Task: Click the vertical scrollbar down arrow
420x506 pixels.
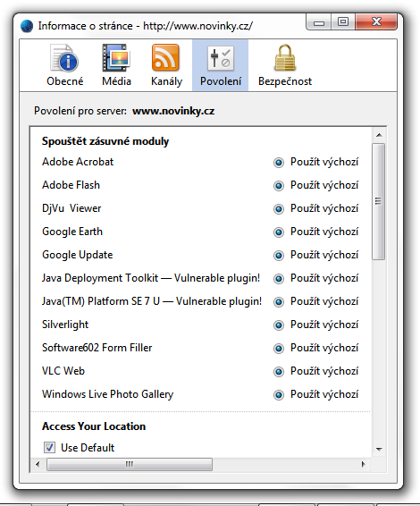Action: [379, 449]
